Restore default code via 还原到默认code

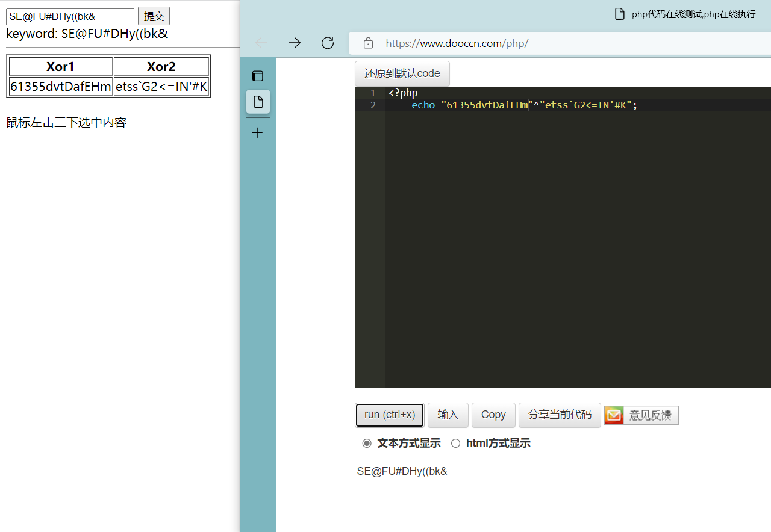[402, 73]
